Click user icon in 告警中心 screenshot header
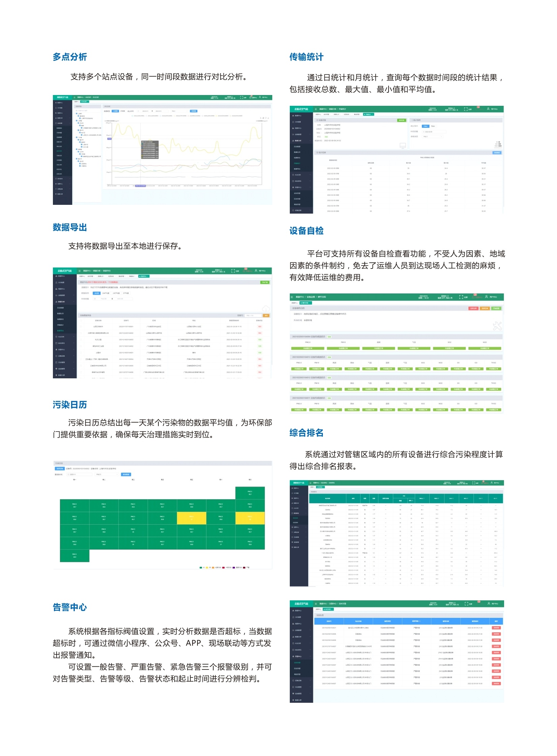 (489, 604)
